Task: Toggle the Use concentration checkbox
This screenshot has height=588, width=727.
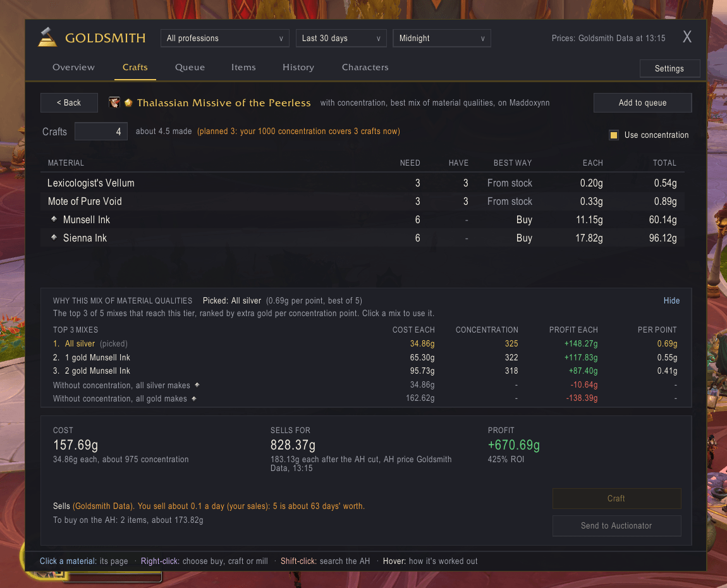Action: tap(614, 135)
